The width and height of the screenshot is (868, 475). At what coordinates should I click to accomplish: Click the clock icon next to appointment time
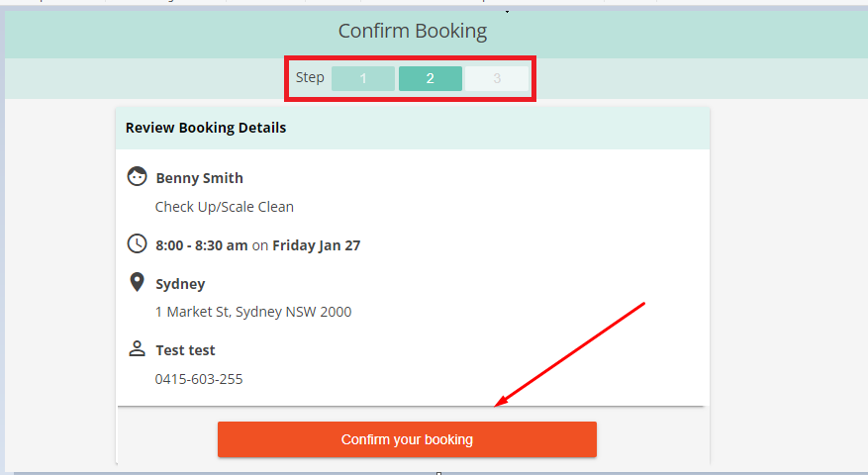point(137,243)
